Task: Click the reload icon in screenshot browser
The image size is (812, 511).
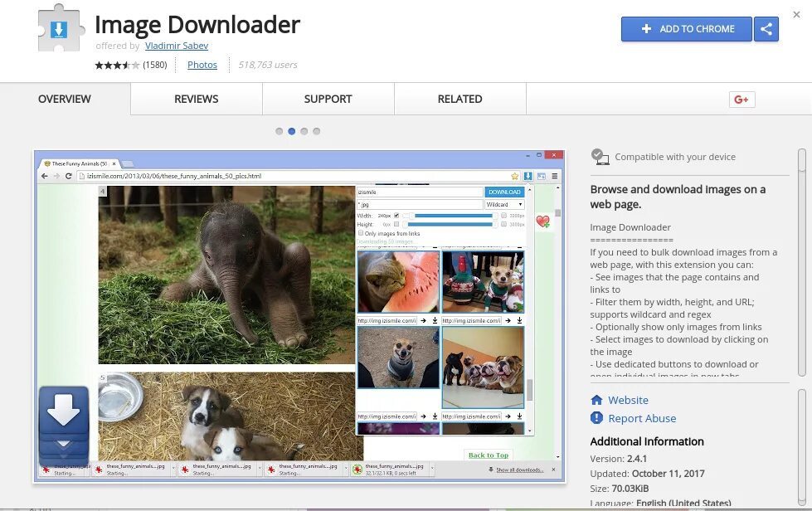Action: (68, 176)
